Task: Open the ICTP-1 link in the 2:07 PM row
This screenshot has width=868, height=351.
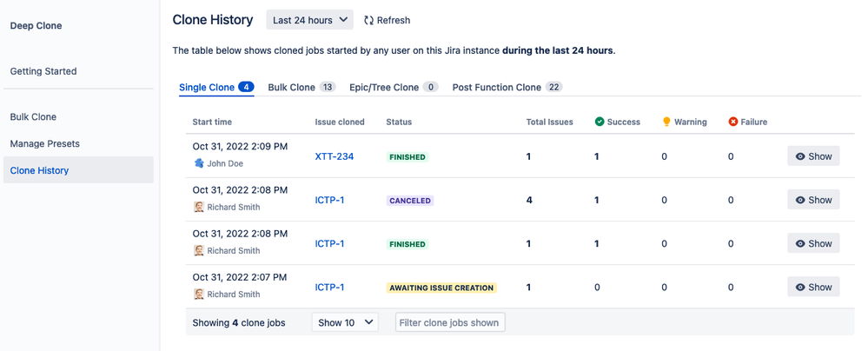Action: 329,287
